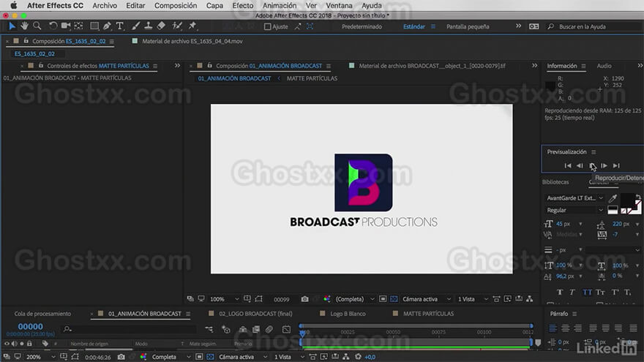
Task: Toggle All Caps TT in Character panel
Action: [x=588, y=293]
